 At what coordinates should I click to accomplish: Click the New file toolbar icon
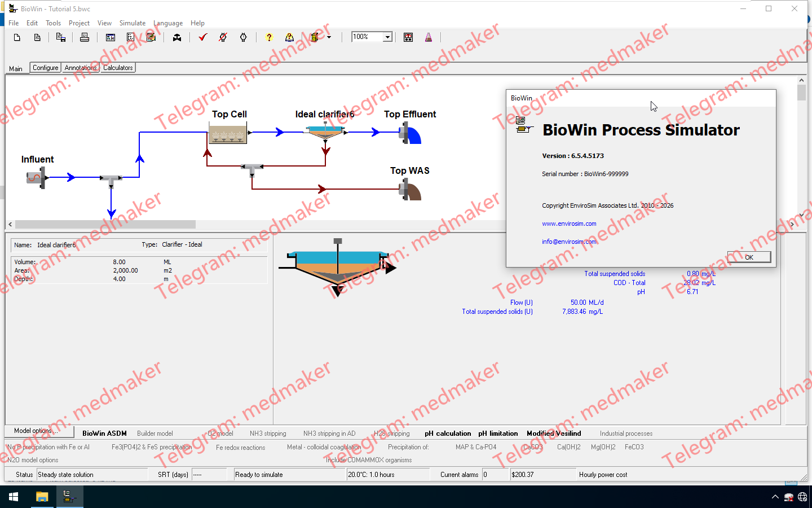point(17,37)
